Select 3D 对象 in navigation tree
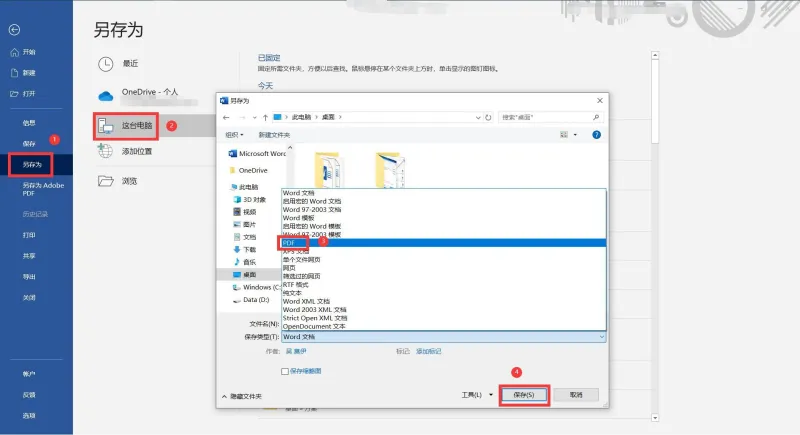Image resolution: width=800 pixels, height=435 pixels. (x=249, y=199)
